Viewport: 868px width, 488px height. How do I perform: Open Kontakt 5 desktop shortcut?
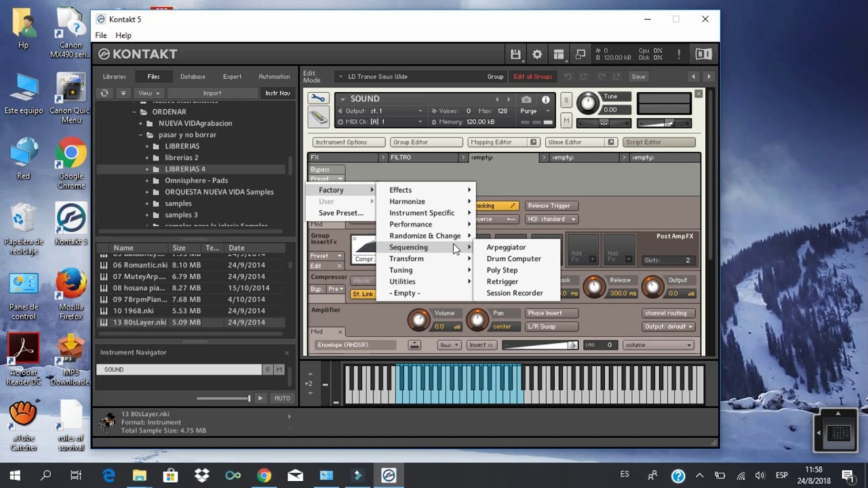[71, 224]
